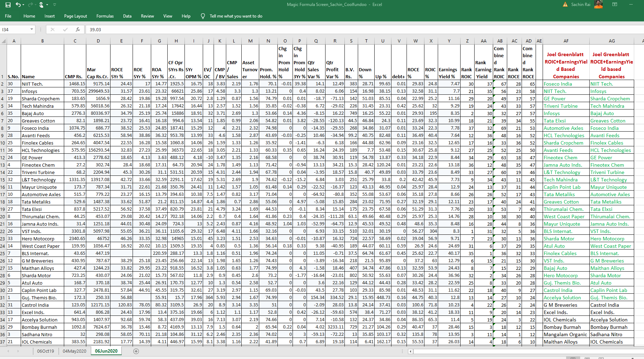644x359 pixels.
Task: Click the 'Accelya Solution' cell in Name column
Action: tap(42, 320)
